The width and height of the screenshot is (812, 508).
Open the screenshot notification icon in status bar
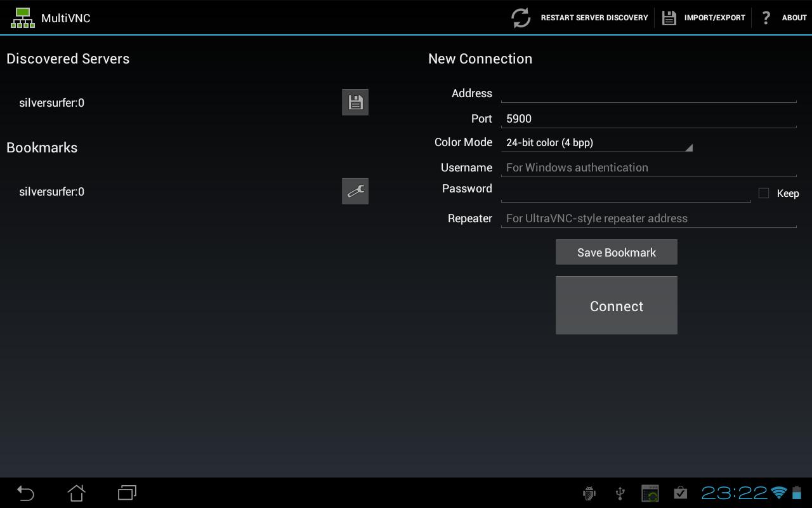tap(650, 493)
